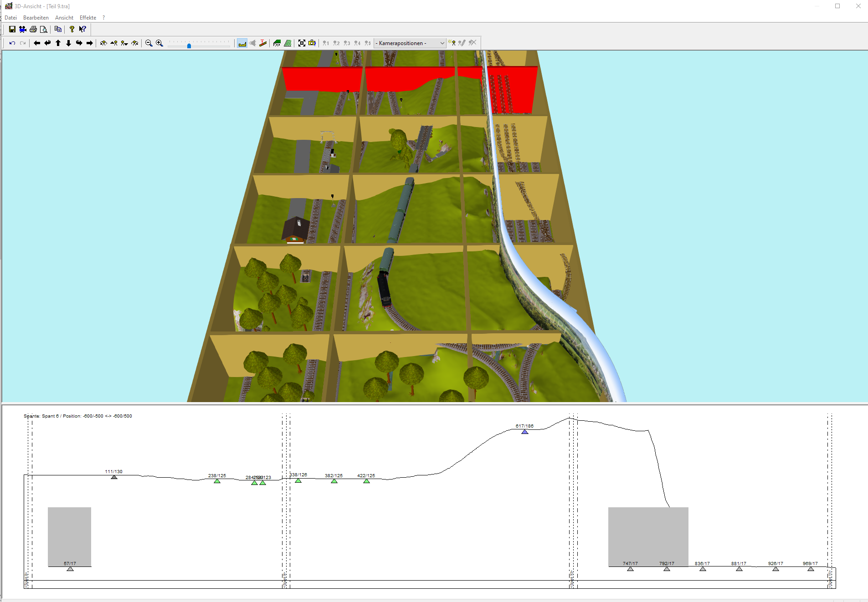Activate context help pointer icon

click(82, 29)
